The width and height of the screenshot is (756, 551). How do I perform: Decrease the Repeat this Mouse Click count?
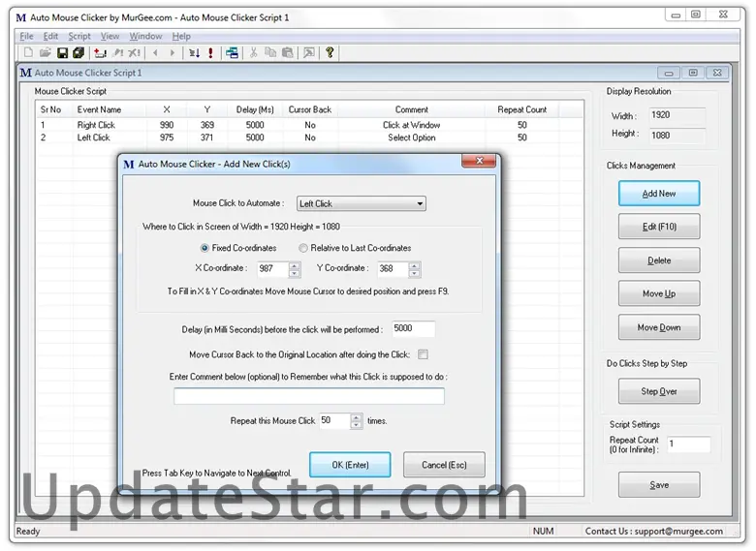357,425
